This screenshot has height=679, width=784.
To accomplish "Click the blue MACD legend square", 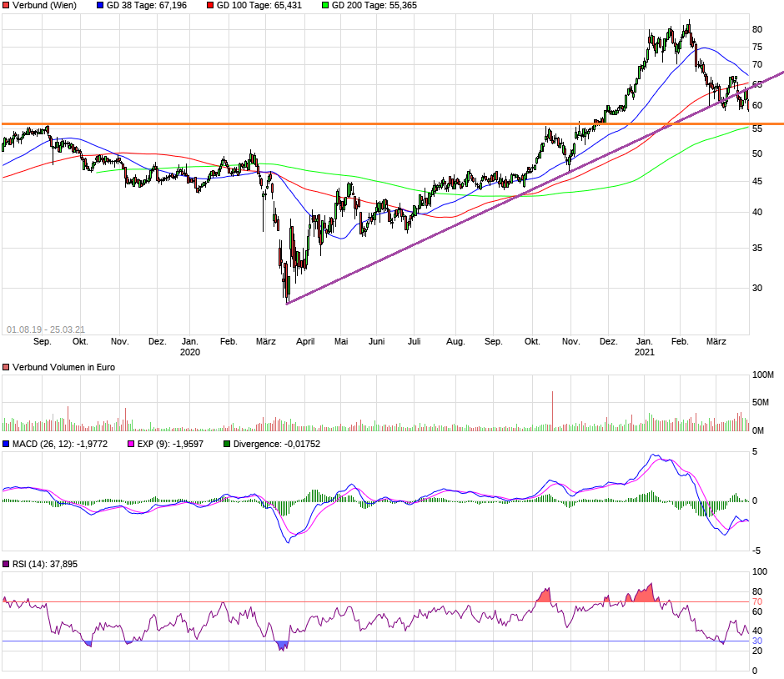I will click(x=7, y=443).
